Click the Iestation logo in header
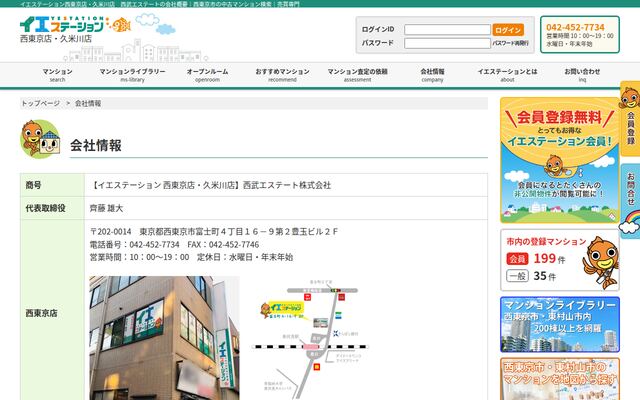Viewport: 640px width, 400px height. 75,24
